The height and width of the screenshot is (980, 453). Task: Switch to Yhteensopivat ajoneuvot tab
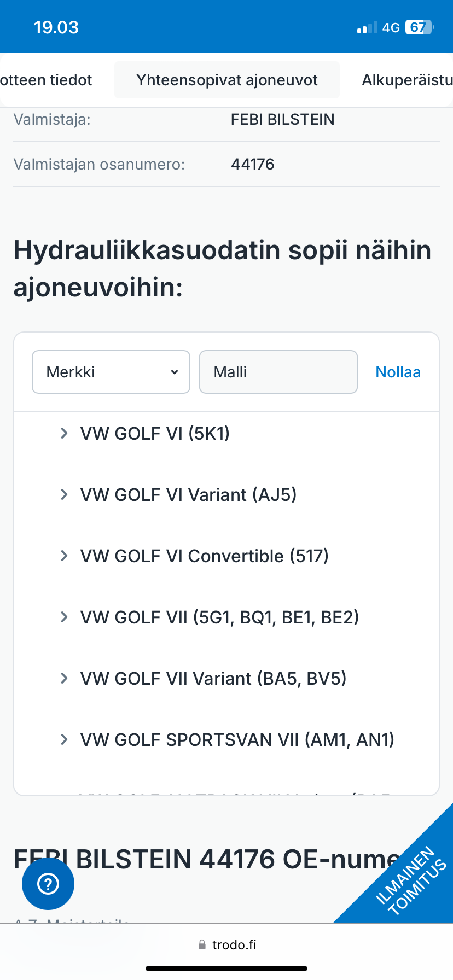coord(227,80)
